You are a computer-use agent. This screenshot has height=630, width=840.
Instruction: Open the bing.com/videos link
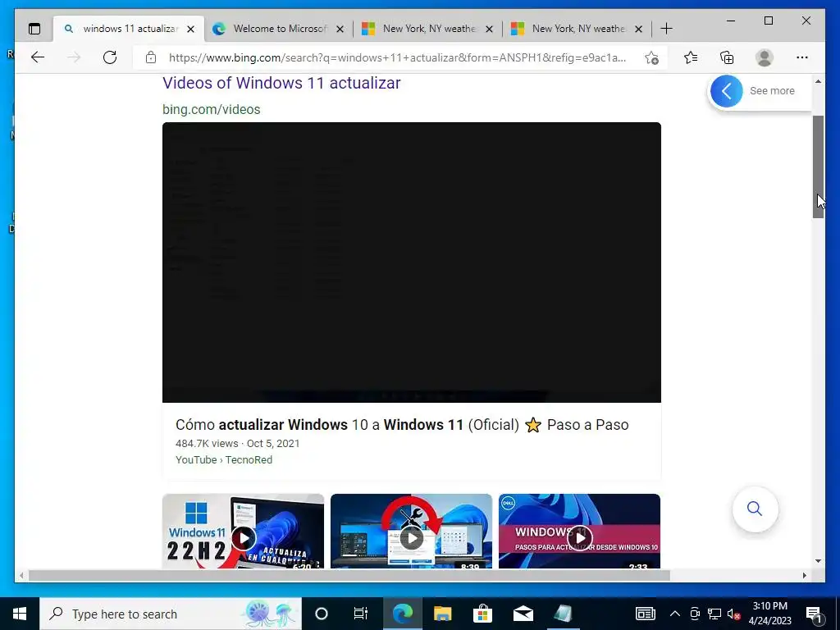[x=211, y=109]
